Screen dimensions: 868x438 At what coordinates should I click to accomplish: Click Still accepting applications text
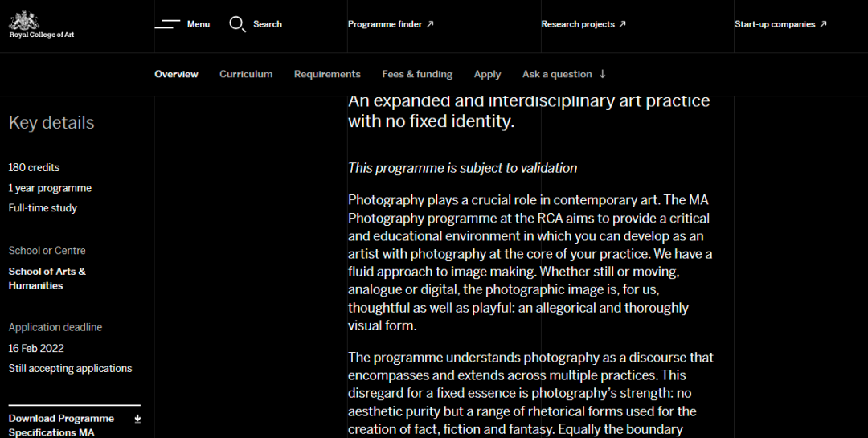[70, 369]
